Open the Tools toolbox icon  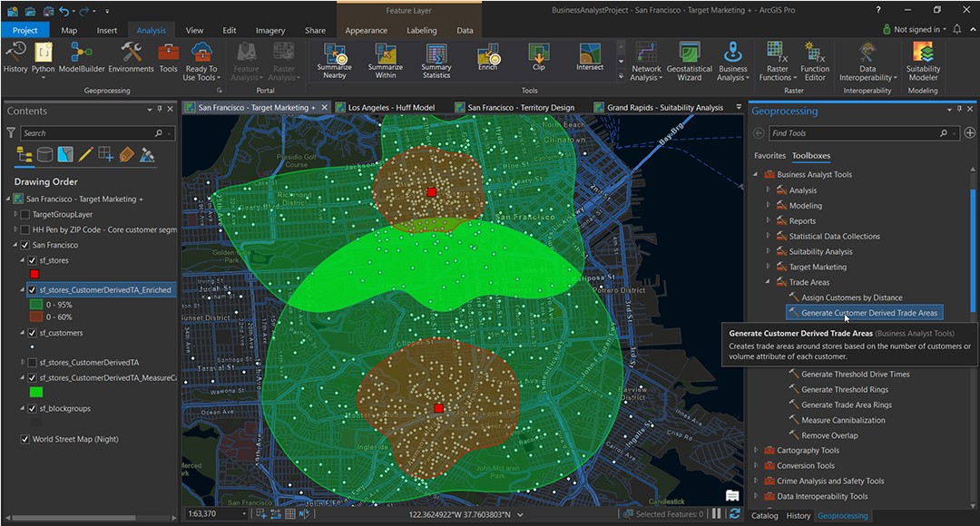click(168, 57)
